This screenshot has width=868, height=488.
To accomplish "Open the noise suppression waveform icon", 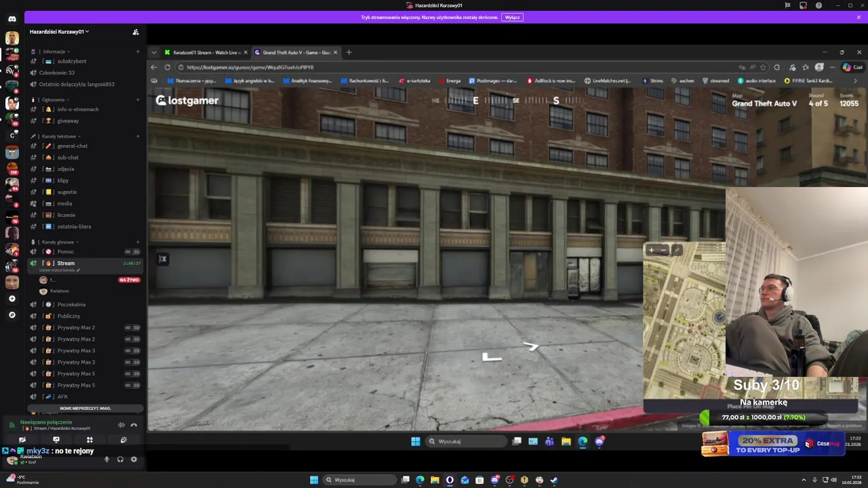I will point(121,425).
